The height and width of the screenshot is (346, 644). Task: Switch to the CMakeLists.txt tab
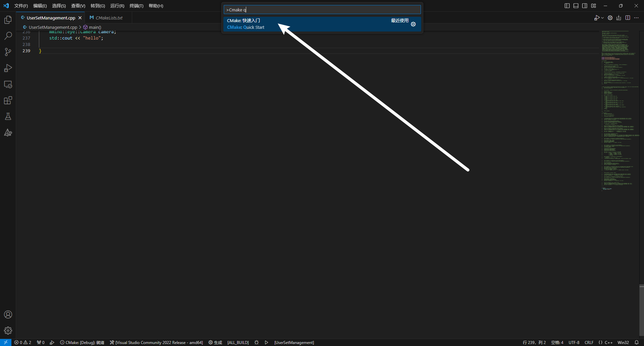(x=109, y=17)
